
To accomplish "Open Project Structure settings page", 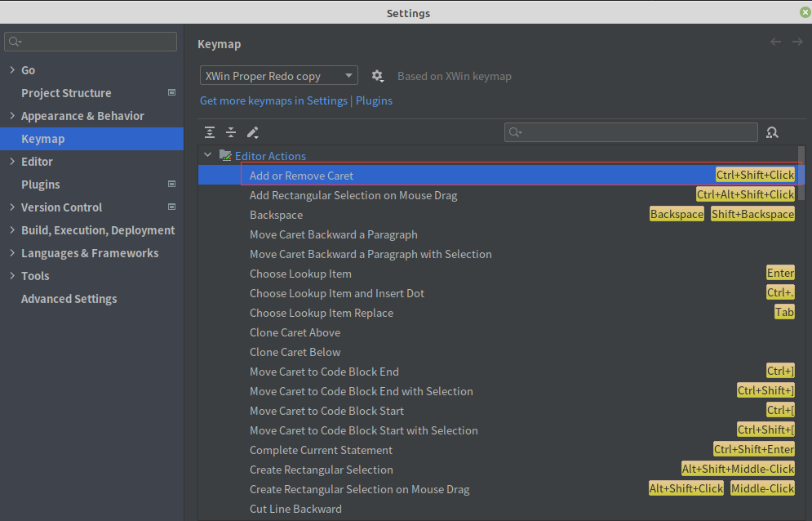I will tap(66, 93).
